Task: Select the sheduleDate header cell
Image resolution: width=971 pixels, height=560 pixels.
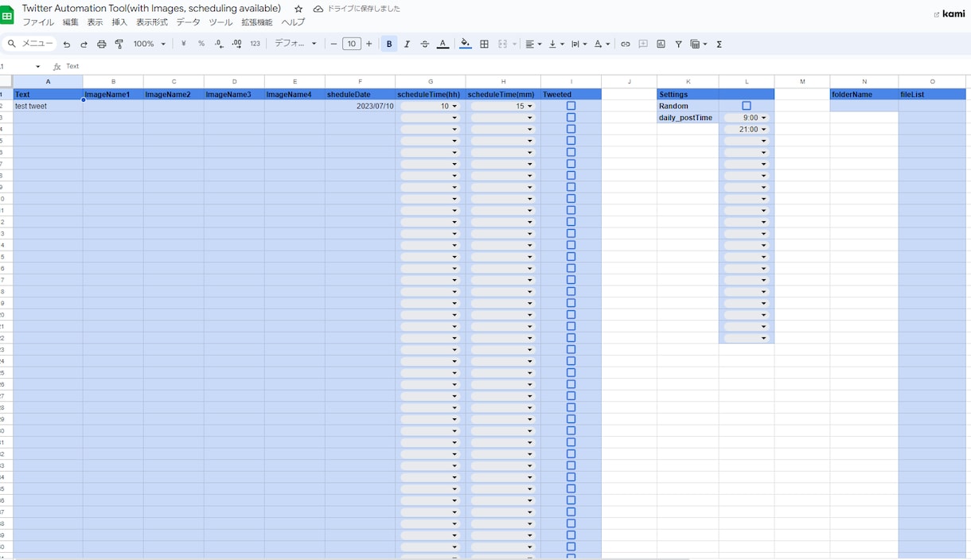Action: click(x=360, y=95)
